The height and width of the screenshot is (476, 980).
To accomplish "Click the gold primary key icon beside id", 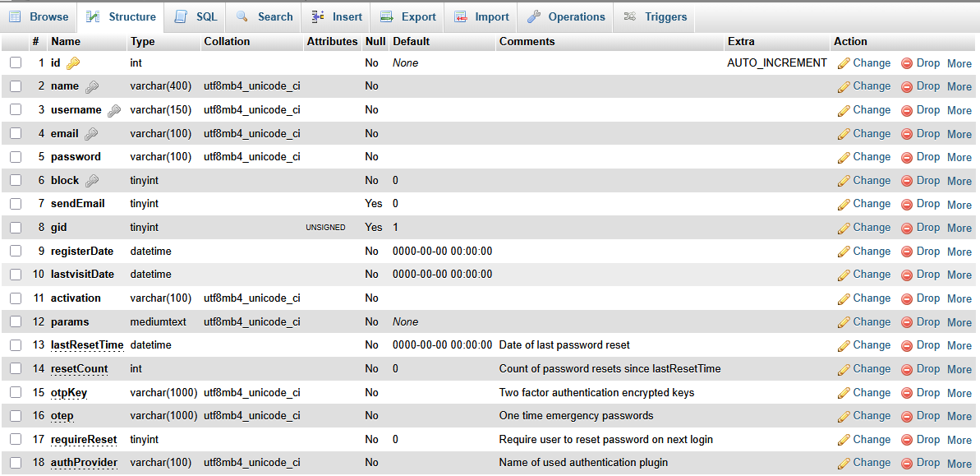I will tap(73, 63).
